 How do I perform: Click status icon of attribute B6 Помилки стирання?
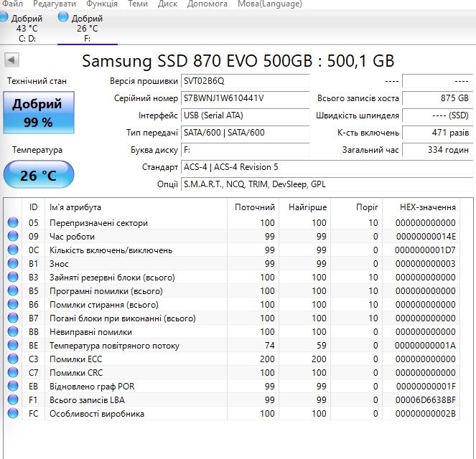[x=13, y=304]
